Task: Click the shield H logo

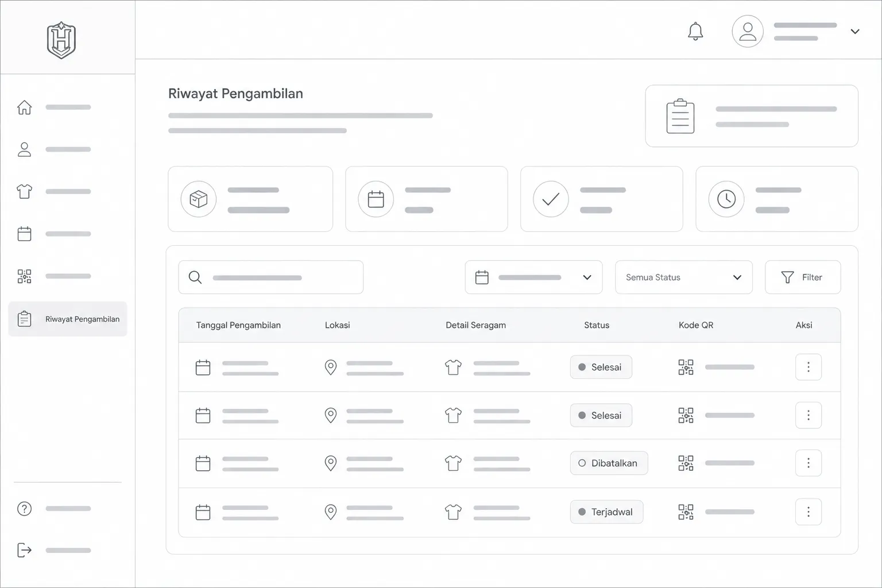Action: pos(61,40)
